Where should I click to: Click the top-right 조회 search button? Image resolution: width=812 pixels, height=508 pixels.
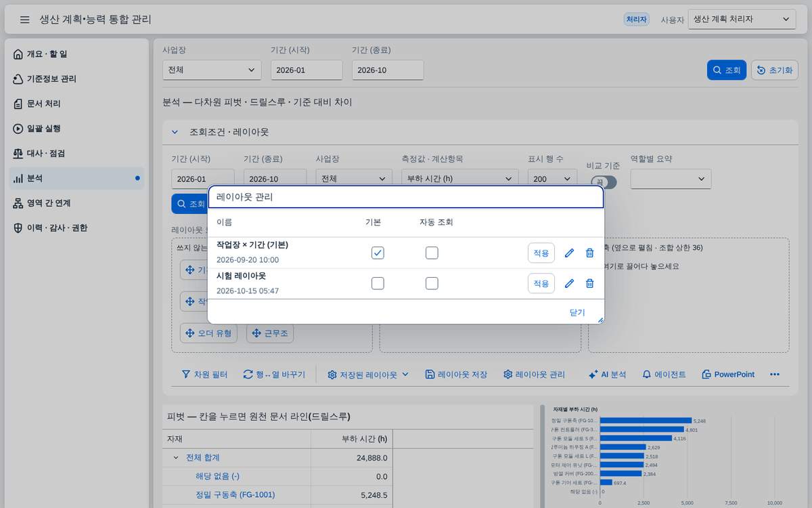click(727, 70)
